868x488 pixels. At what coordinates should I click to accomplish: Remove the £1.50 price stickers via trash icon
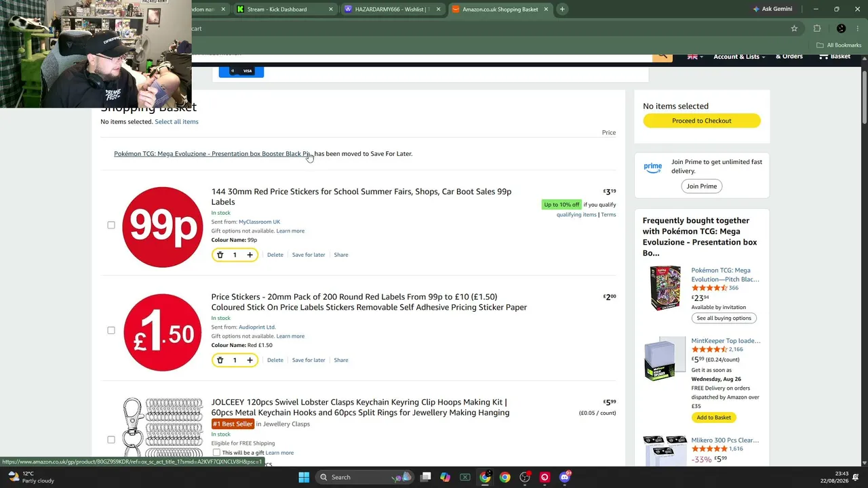point(220,360)
